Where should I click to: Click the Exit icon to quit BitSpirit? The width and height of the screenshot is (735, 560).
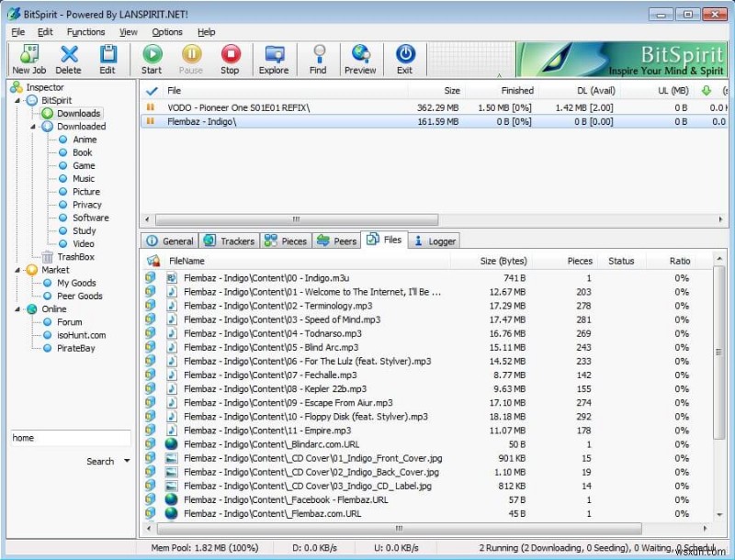tap(404, 58)
